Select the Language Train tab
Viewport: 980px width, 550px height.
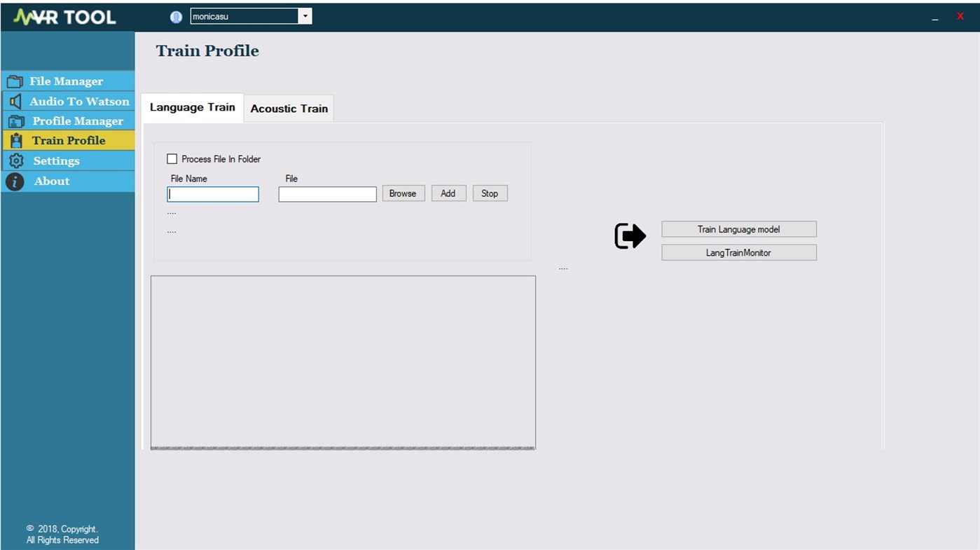[192, 107]
